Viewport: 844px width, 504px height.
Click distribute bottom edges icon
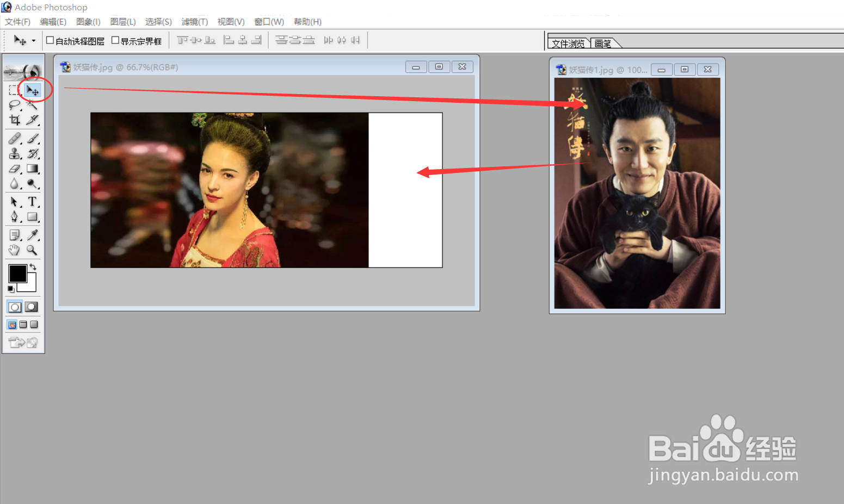coord(309,40)
